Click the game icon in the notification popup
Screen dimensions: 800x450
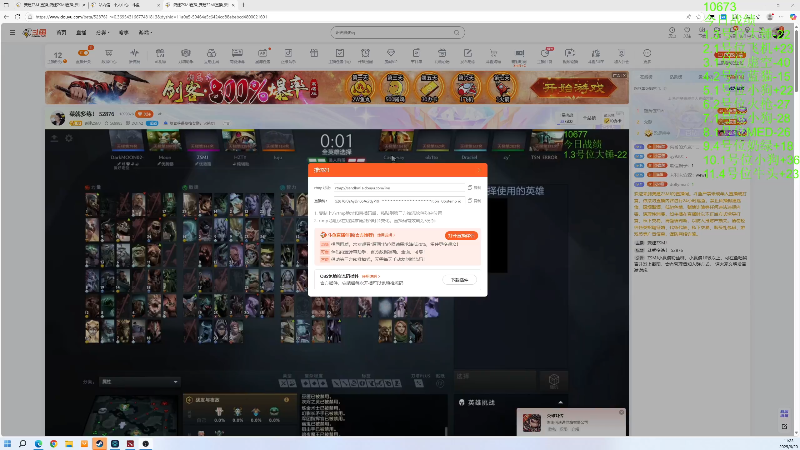532,423
